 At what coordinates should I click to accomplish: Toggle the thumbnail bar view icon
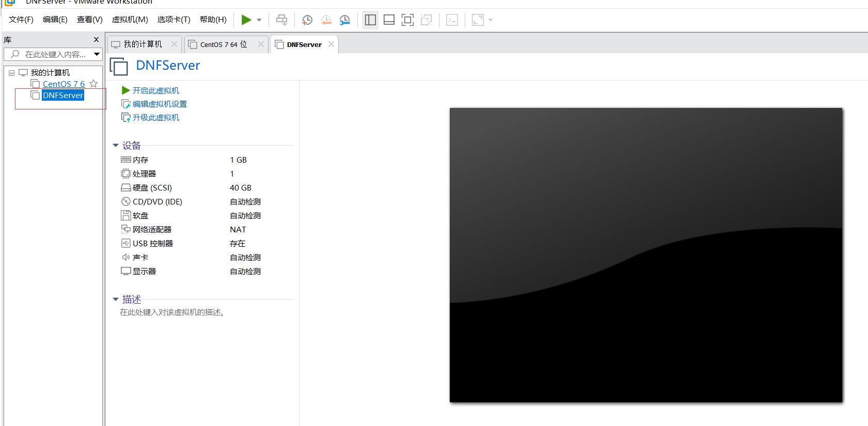point(389,20)
